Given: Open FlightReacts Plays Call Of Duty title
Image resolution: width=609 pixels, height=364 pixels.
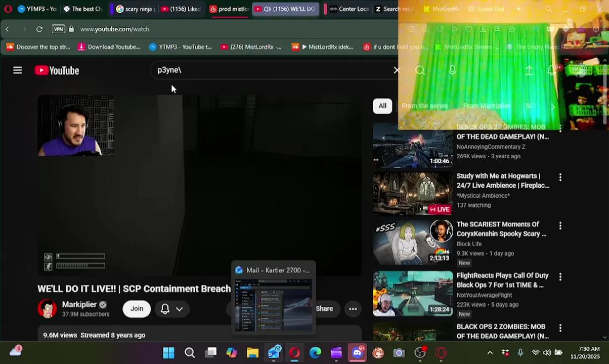Looking at the screenshot, I should click(x=502, y=280).
